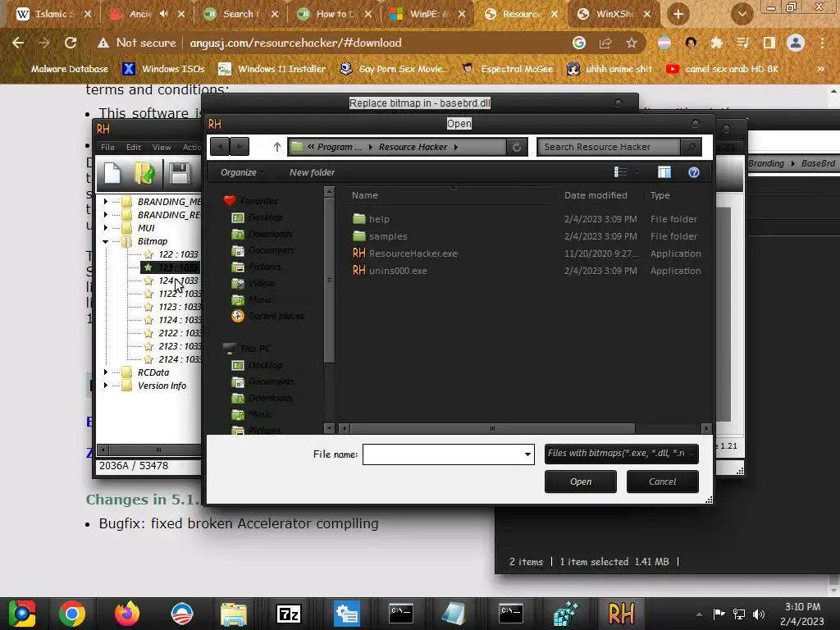Click New folder button

(x=312, y=172)
